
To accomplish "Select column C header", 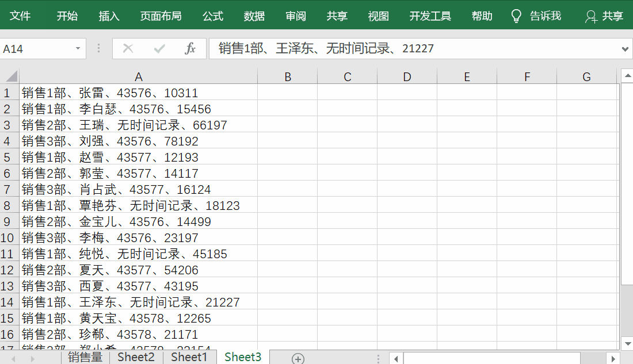I will pyautogui.click(x=347, y=76).
